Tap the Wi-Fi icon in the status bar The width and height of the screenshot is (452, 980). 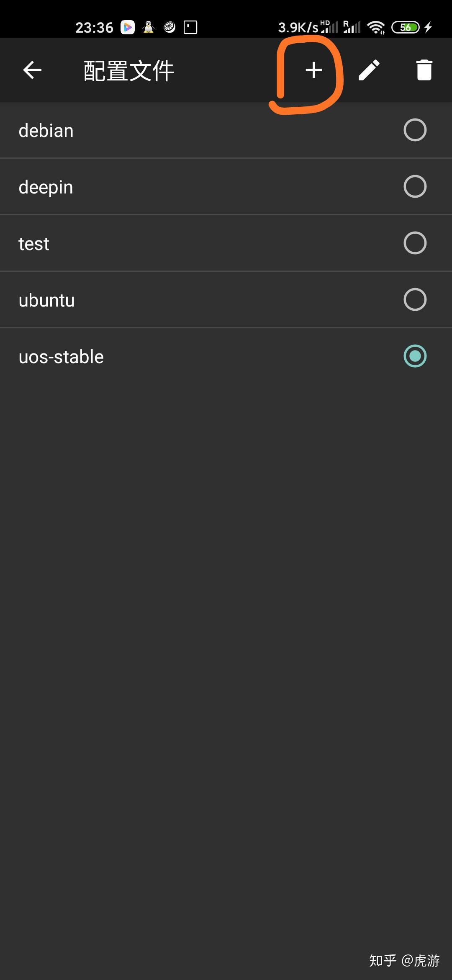pyautogui.click(x=375, y=27)
